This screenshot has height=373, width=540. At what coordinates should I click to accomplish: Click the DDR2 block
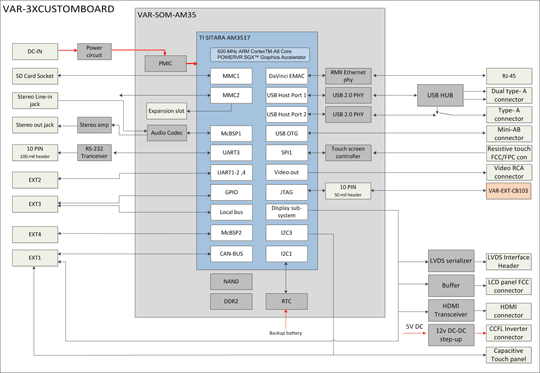coord(231,301)
